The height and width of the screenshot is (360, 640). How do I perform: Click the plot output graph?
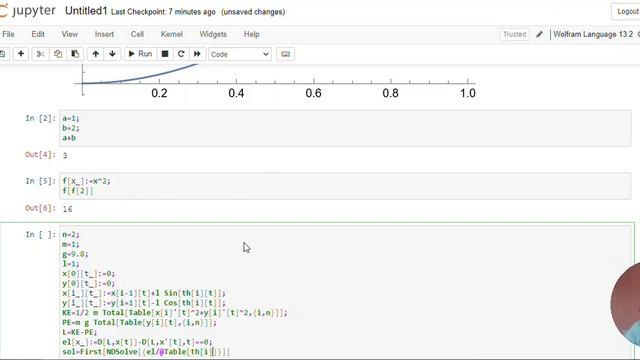click(275, 82)
